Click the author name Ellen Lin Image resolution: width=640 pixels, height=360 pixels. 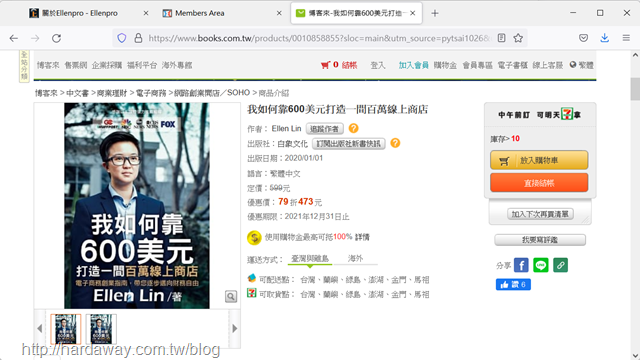286,129
